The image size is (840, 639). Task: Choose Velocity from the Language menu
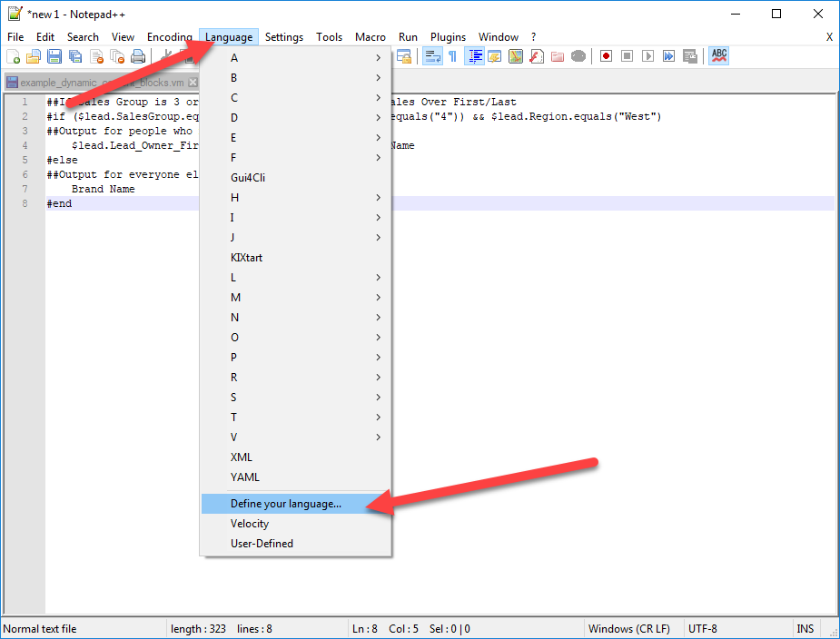tap(250, 524)
